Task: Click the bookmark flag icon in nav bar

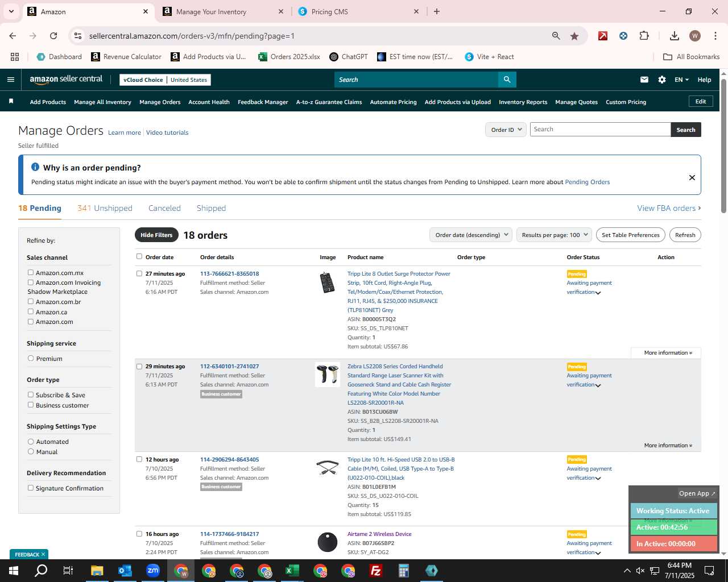Action: coord(11,102)
